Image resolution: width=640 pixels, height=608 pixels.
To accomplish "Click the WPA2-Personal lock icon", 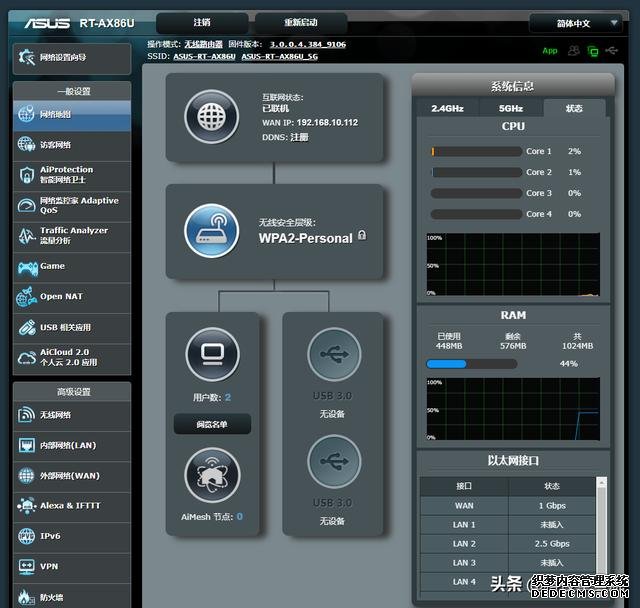I will 362,235.
